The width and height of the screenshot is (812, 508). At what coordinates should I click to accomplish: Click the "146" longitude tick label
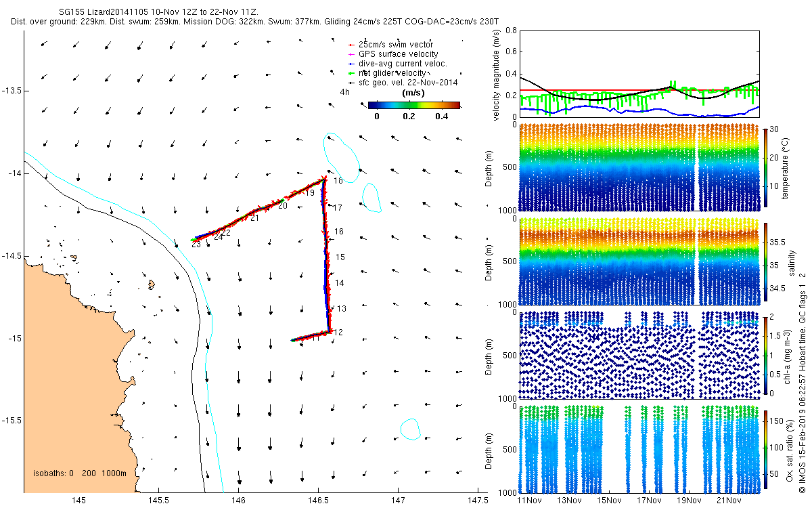[x=238, y=501]
